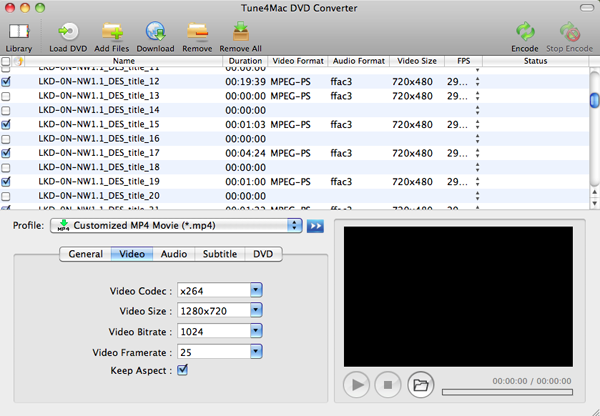Click the Stop Encode icon
Image resolution: width=600 pixels, height=416 pixels.
569,31
